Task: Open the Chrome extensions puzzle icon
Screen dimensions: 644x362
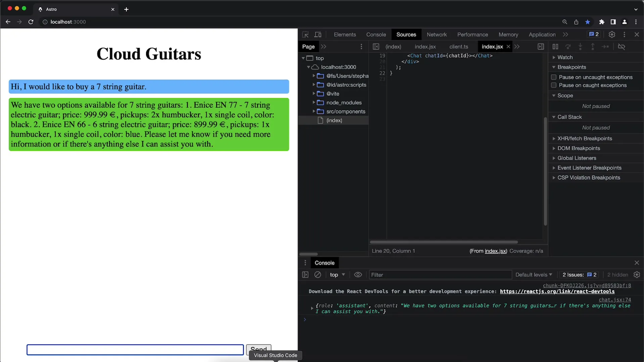Action: pos(602,22)
